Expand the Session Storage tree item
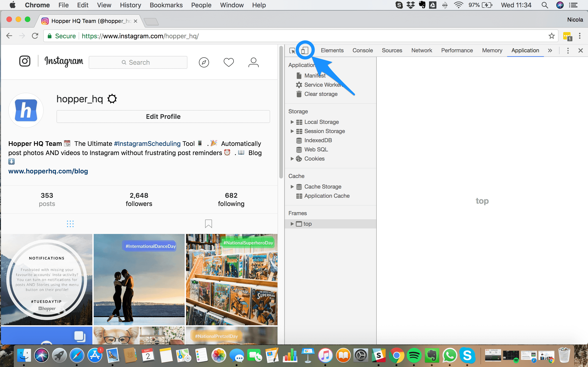Image resolution: width=588 pixels, height=367 pixels. coord(293,131)
